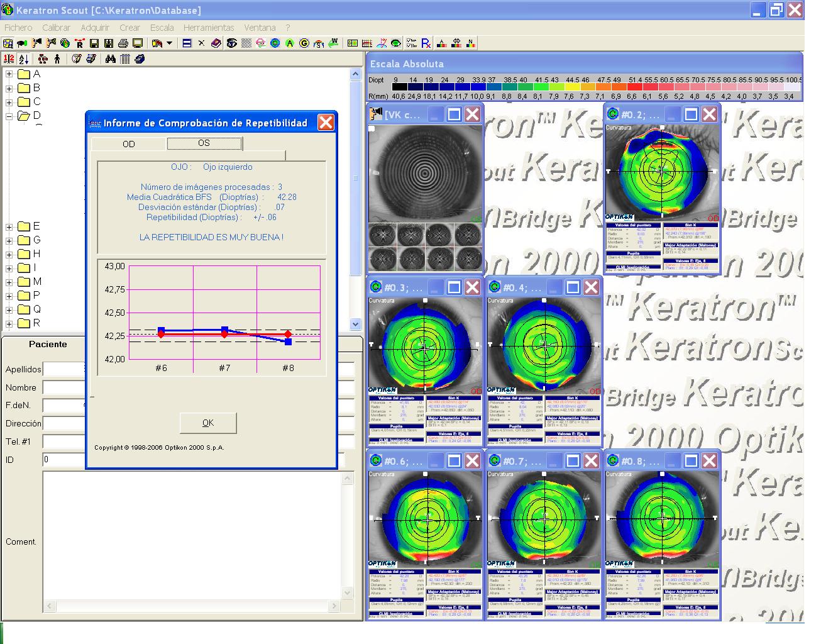Click the binoculars search icon
This screenshot has height=644, width=821.
(x=111, y=59)
